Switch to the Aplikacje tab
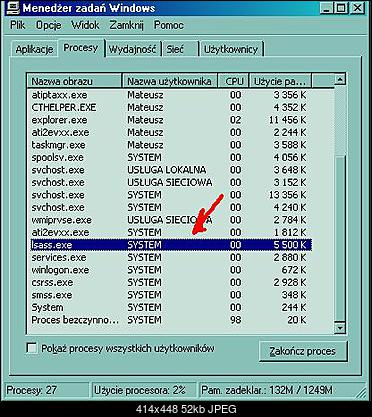The height and width of the screenshot is (417, 372). tap(34, 49)
